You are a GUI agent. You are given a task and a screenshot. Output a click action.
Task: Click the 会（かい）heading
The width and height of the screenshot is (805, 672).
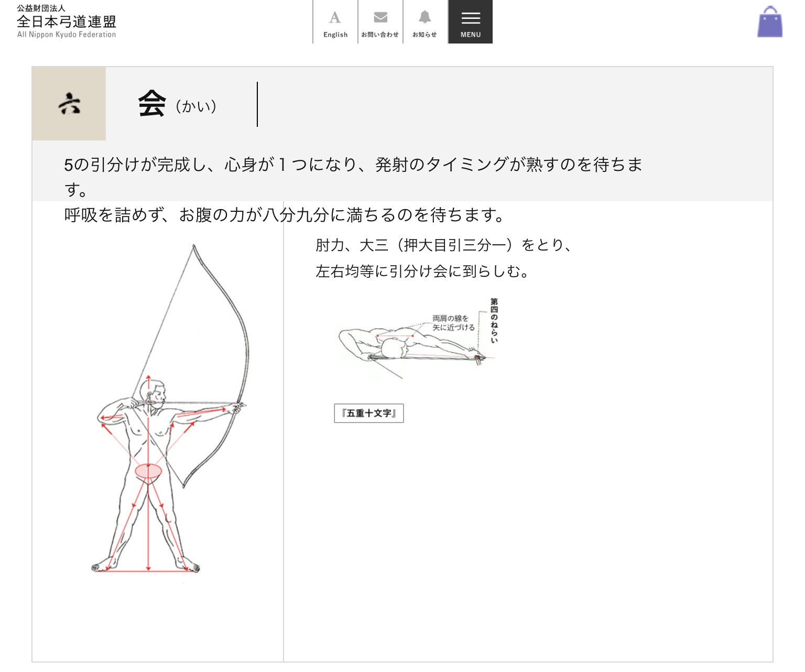click(177, 104)
